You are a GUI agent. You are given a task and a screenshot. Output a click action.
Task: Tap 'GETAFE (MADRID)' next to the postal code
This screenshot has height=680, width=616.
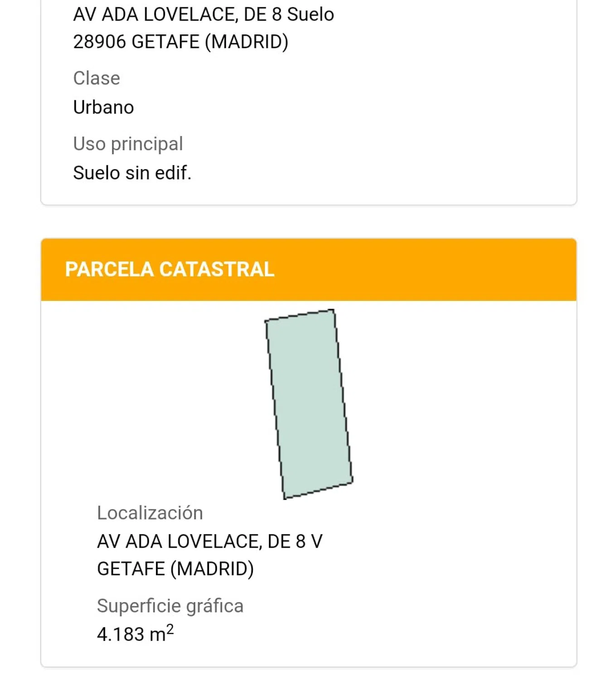click(x=210, y=42)
